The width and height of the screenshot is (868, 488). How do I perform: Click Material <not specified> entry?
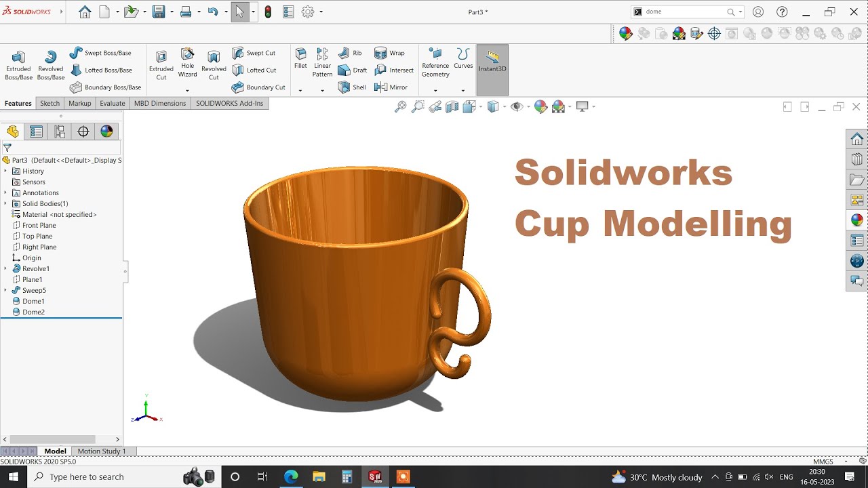54,214
